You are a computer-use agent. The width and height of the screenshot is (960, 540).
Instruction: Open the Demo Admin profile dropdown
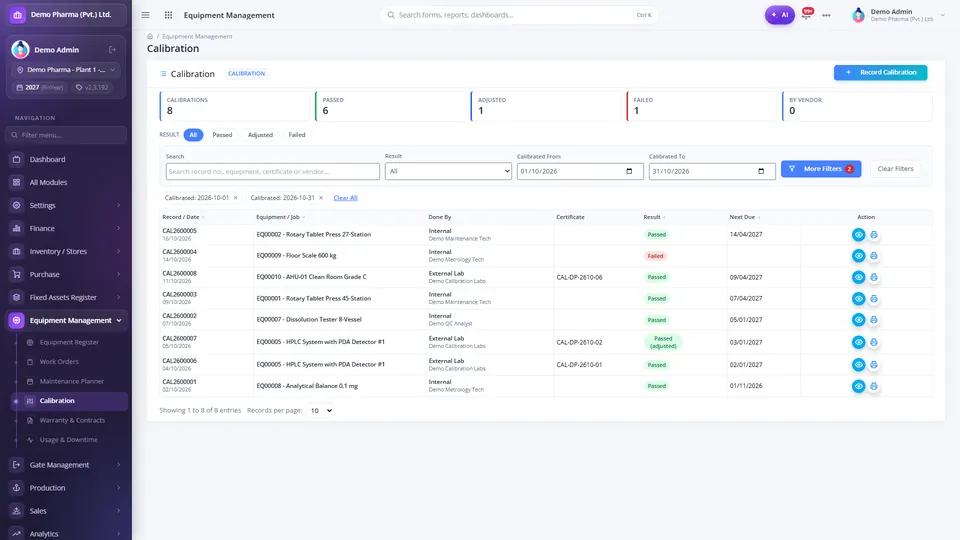(899, 15)
